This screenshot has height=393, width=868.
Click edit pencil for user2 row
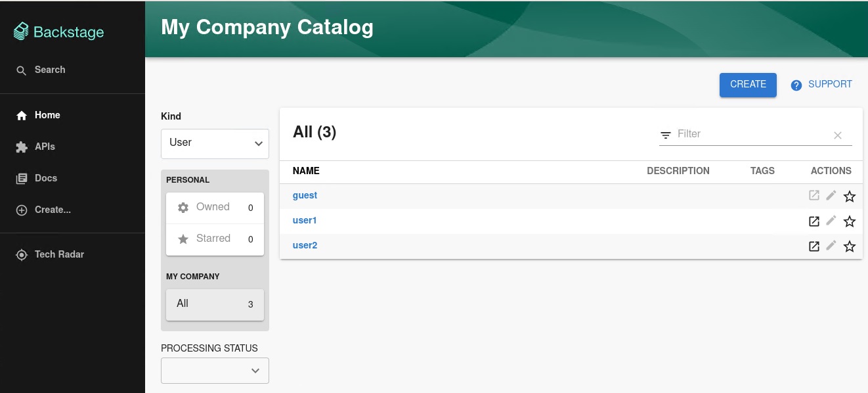coord(831,245)
